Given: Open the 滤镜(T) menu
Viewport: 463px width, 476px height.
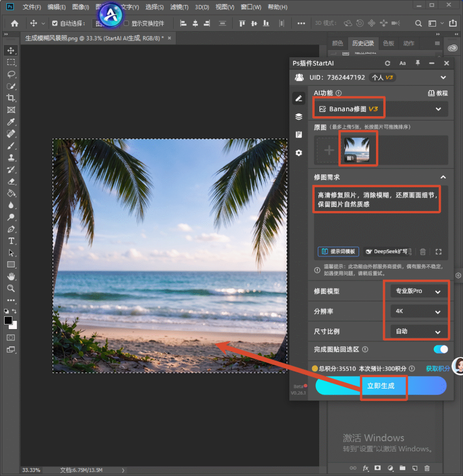Looking at the screenshot, I should click(179, 7).
